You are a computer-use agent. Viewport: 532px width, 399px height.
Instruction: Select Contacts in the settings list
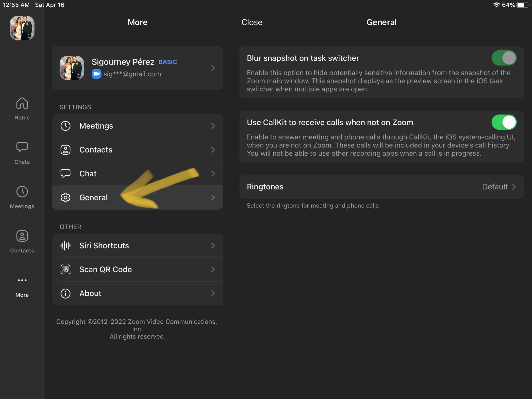pos(96,150)
